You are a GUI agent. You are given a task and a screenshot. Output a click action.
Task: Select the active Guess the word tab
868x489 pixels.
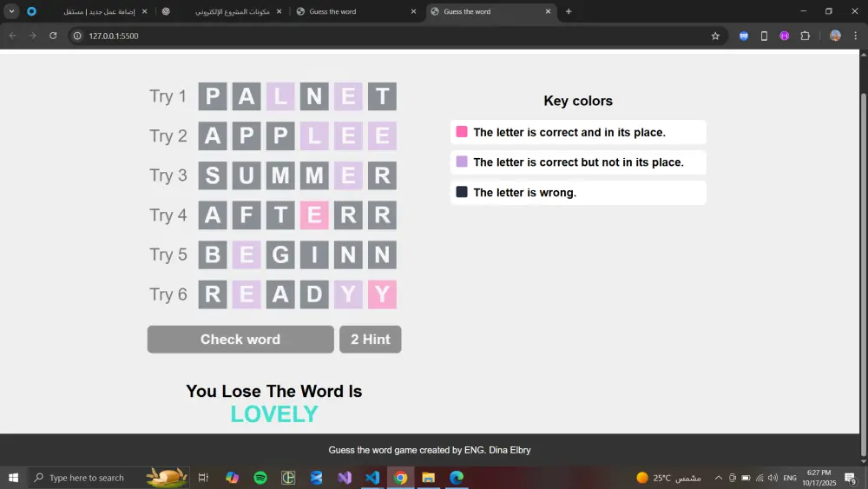pos(490,11)
